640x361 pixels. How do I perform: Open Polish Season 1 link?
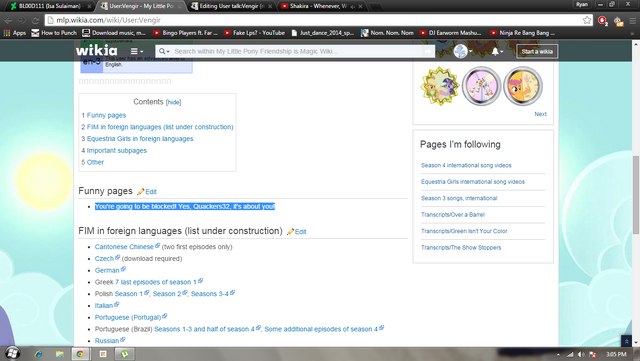[x=129, y=294]
